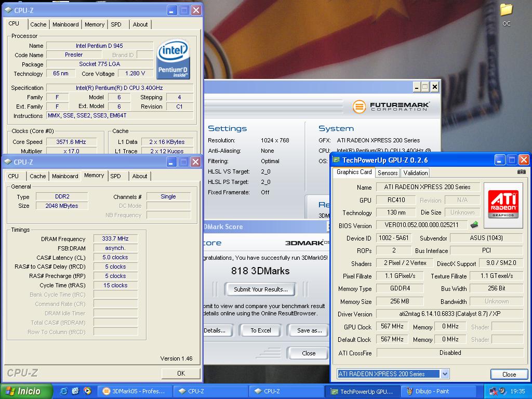This screenshot has height=399, width=532.
Task: Click the BIOS Version field
Action: (421, 225)
